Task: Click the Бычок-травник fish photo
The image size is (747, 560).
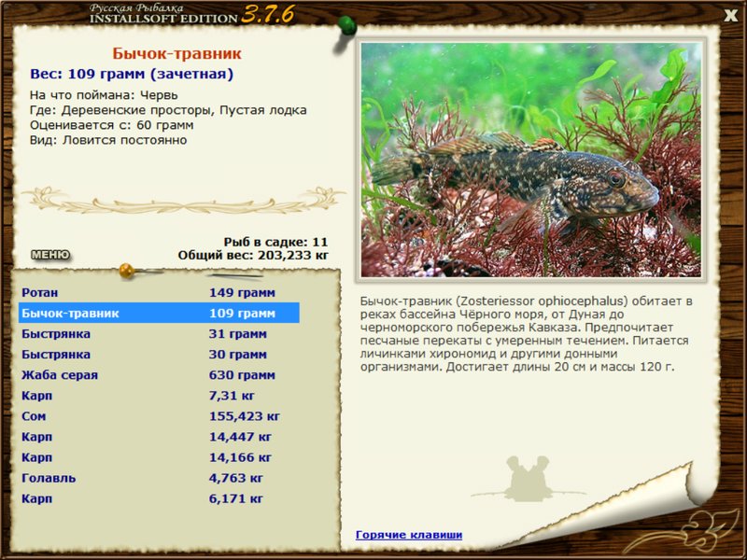Action: [530, 160]
